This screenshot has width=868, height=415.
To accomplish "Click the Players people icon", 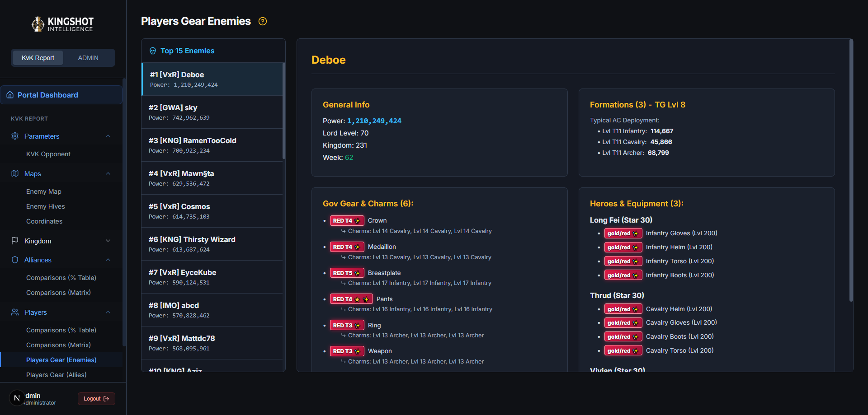I will (15, 312).
